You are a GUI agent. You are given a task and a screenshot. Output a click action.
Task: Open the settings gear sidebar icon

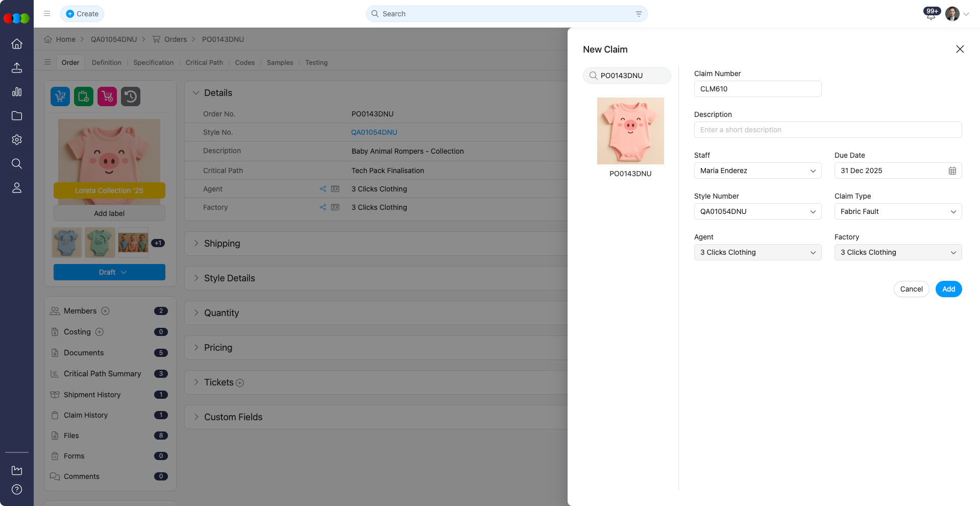(x=17, y=140)
